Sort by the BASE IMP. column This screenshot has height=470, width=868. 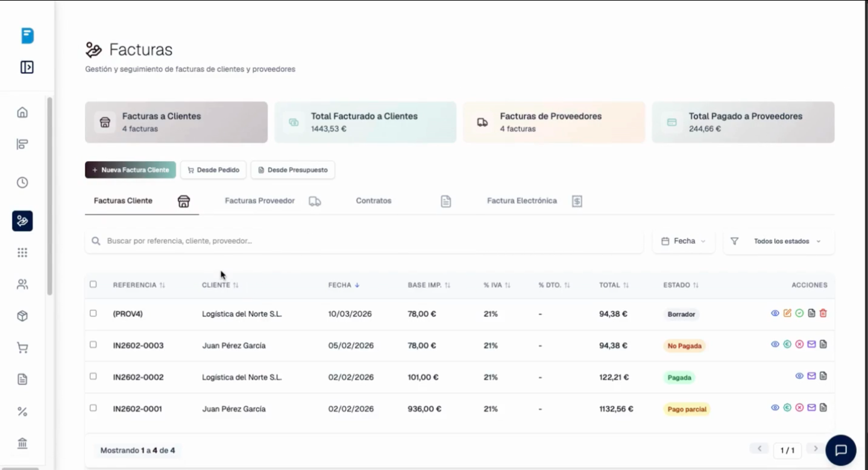[429, 285]
